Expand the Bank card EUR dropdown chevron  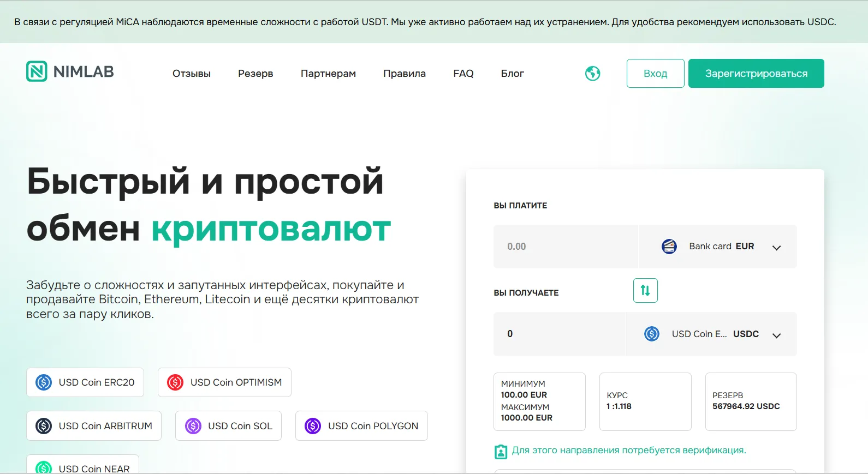(x=776, y=248)
